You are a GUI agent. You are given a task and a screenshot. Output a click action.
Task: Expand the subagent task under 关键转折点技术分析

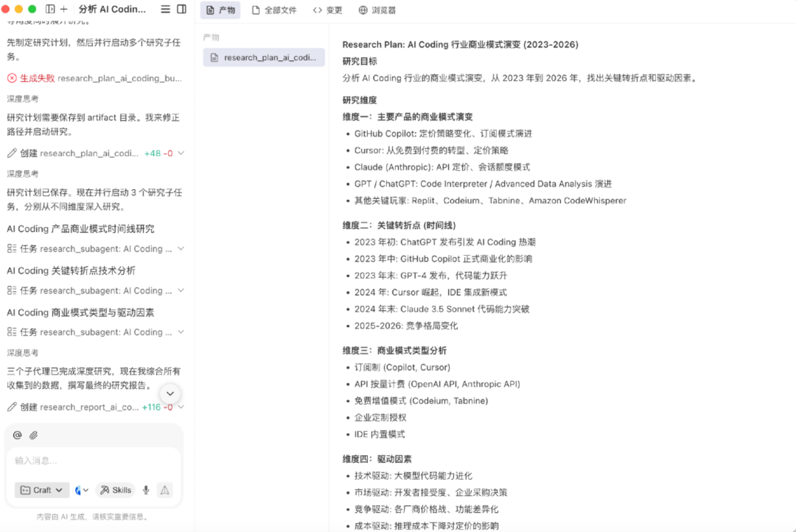[x=181, y=290]
